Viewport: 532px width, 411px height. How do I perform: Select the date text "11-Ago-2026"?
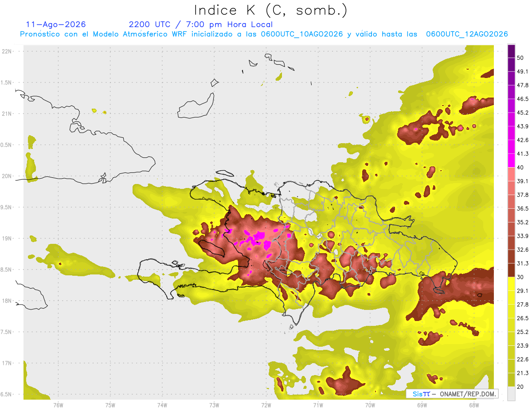point(56,24)
